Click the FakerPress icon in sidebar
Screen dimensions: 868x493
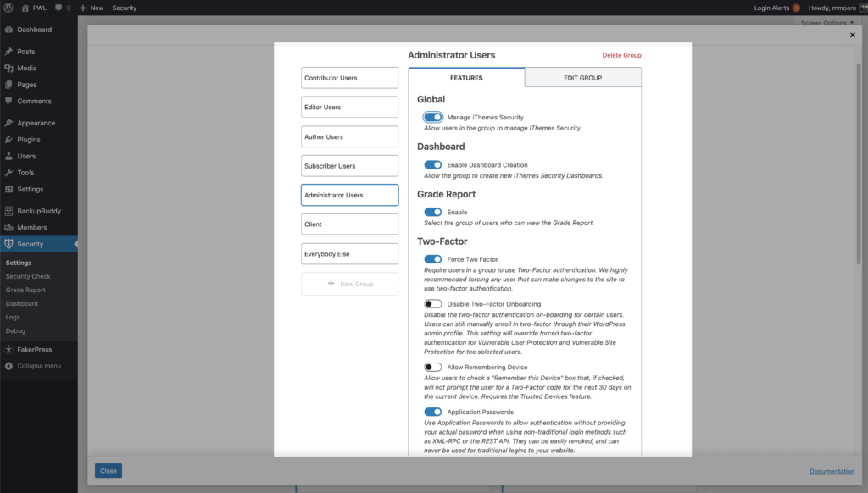coord(8,350)
